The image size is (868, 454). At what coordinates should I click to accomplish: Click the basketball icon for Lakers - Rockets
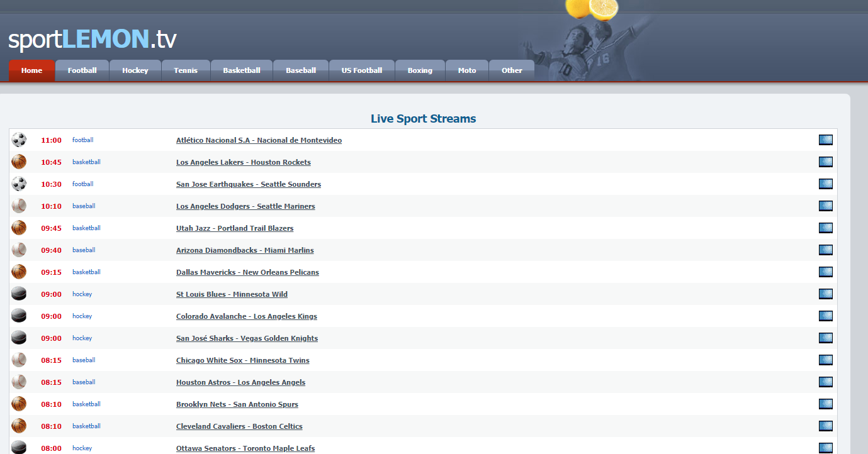tap(19, 162)
